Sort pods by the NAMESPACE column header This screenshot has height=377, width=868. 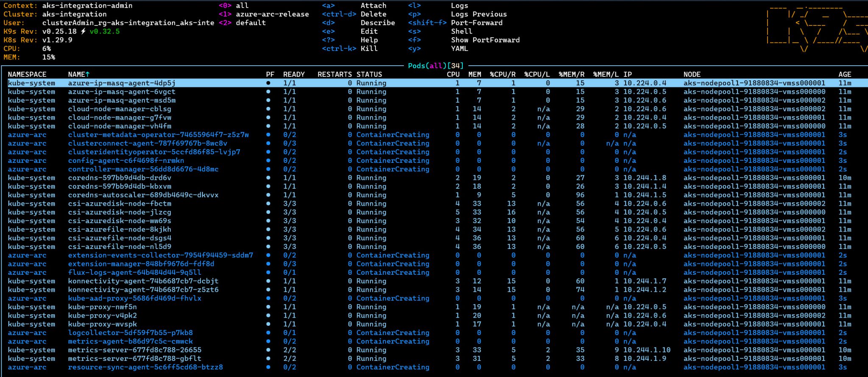27,74
